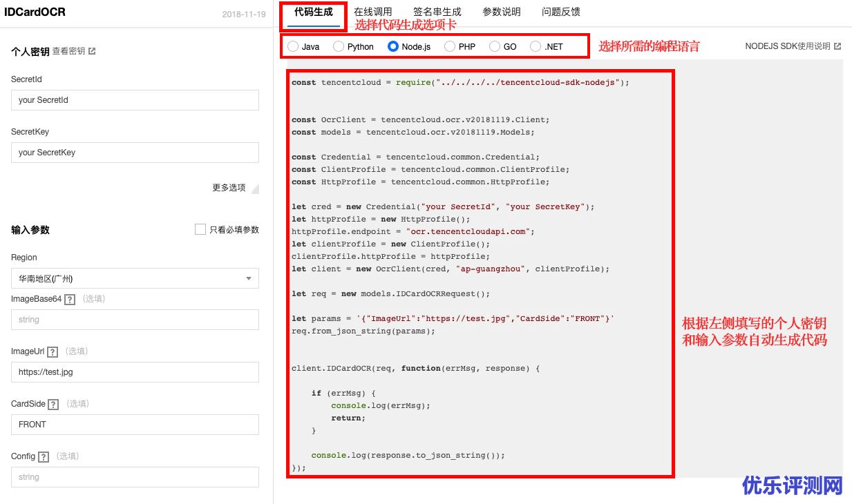The height and width of the screenshot is (504, 852).
Task: Switch to the 参数说明 tab
Action: tap(502, 12)
